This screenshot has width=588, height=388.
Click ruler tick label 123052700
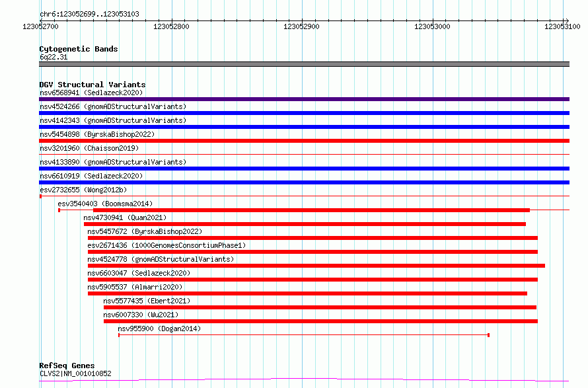(x=40, y=26)
